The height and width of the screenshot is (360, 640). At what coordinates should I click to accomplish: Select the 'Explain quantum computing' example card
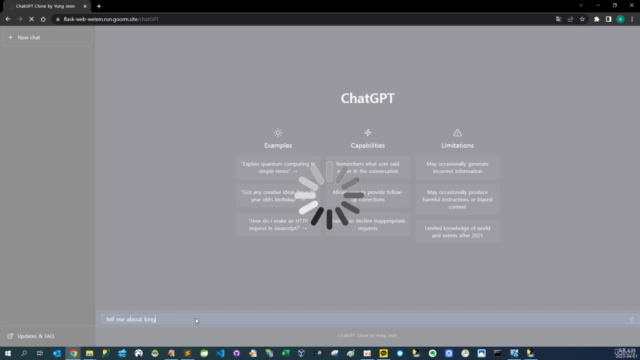coord(278,167)
